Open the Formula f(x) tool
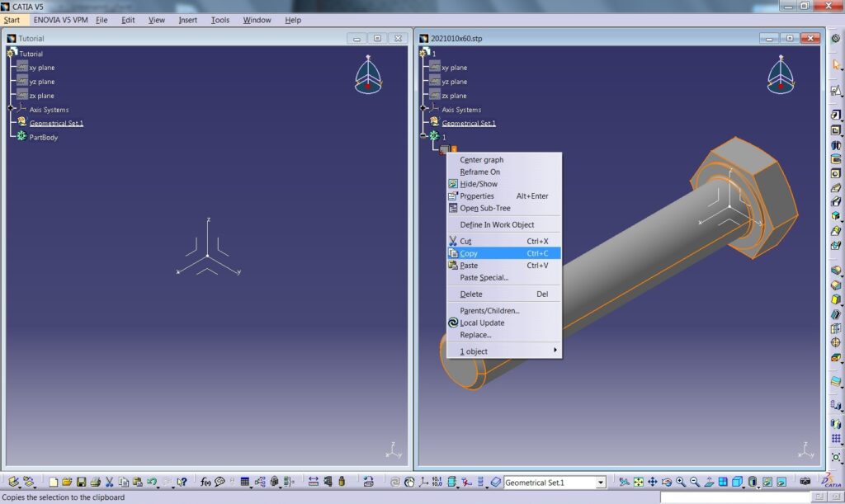The image size is (845, 504). (x=205, y=482)
